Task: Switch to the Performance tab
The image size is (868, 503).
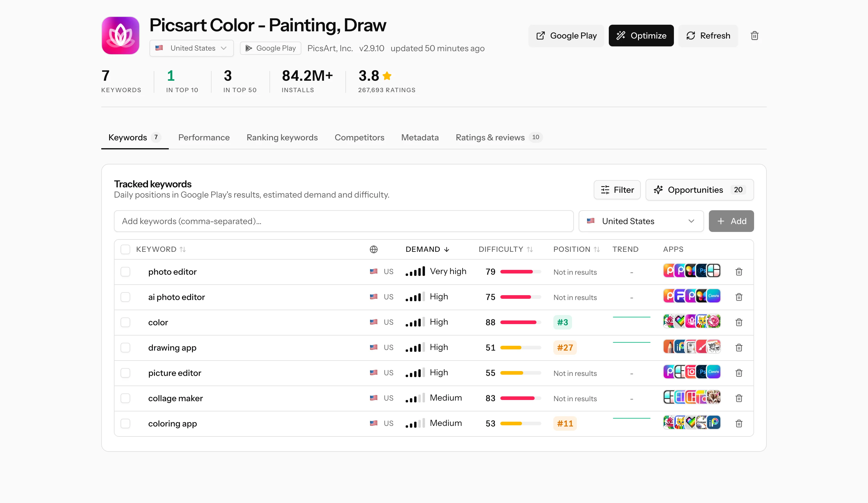Action: point(204,137)
